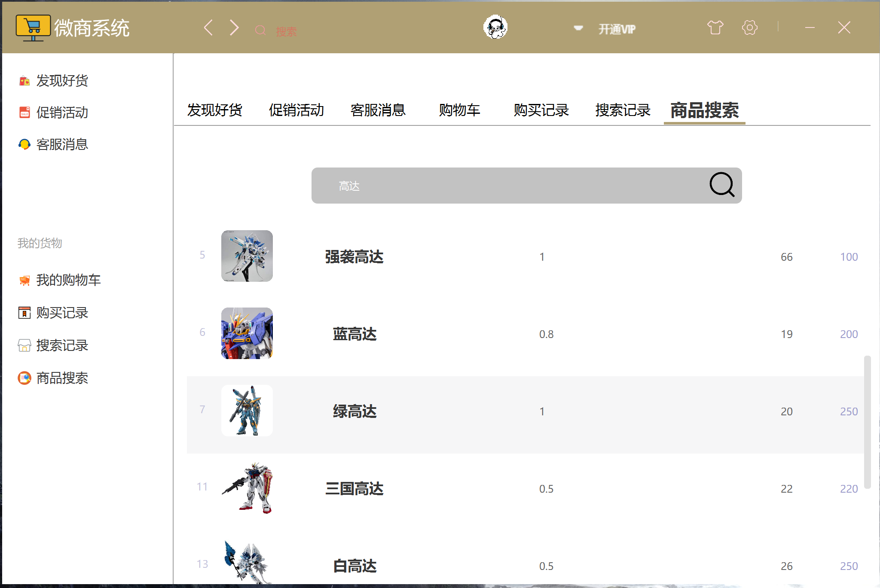Click the 开通VIP link
Image resolution: width=880 pixels, height=588 pixels.
click(616, 28)
